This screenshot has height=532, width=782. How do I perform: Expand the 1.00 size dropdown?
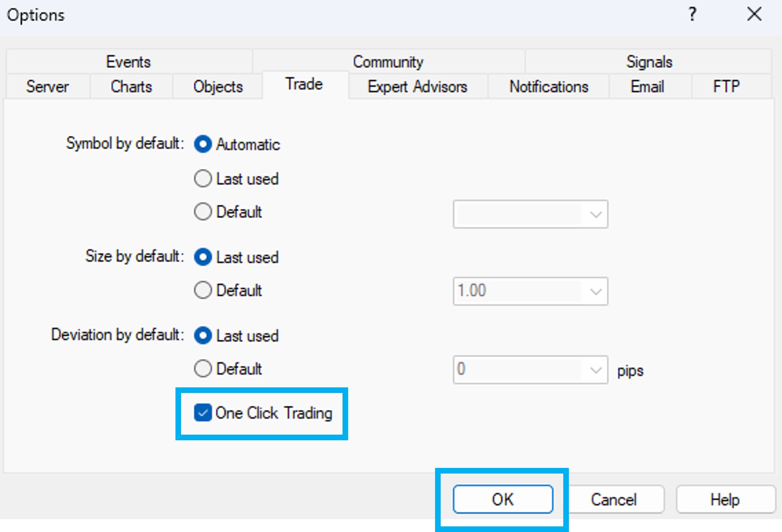596,291
